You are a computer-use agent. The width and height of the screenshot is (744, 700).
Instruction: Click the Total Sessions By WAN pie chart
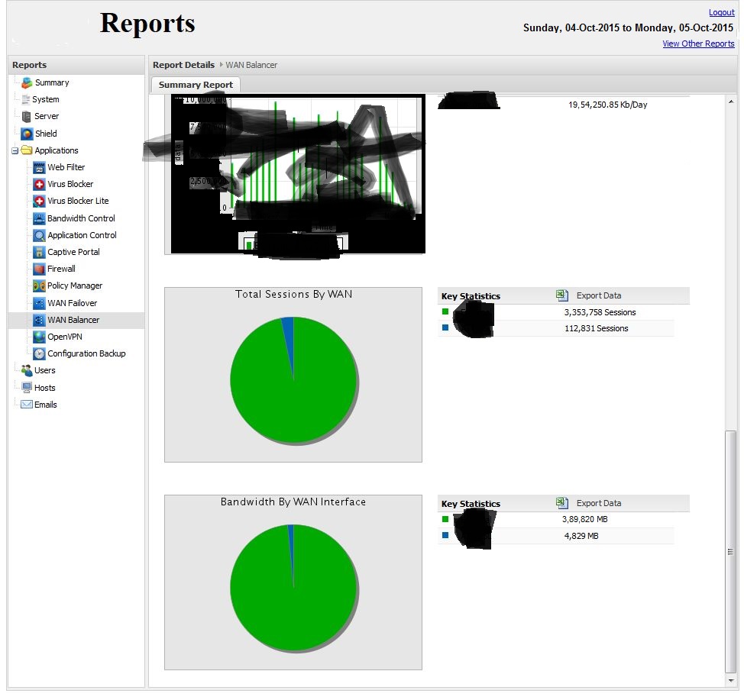(x=293, y=379)
